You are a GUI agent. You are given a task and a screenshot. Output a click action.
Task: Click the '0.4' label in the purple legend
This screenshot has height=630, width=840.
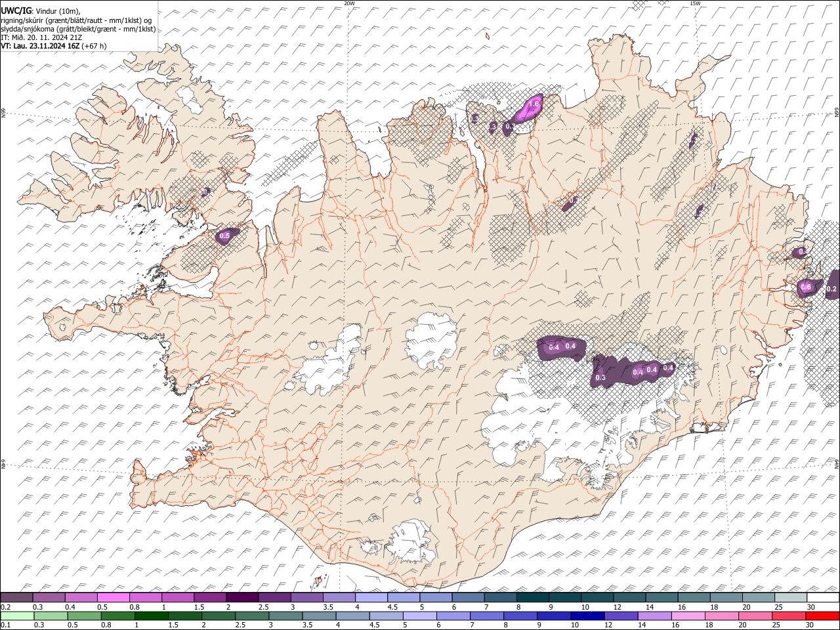tap(70, 607)
